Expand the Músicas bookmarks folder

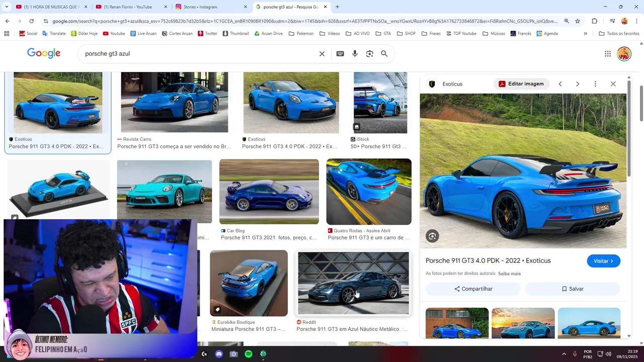494,34
